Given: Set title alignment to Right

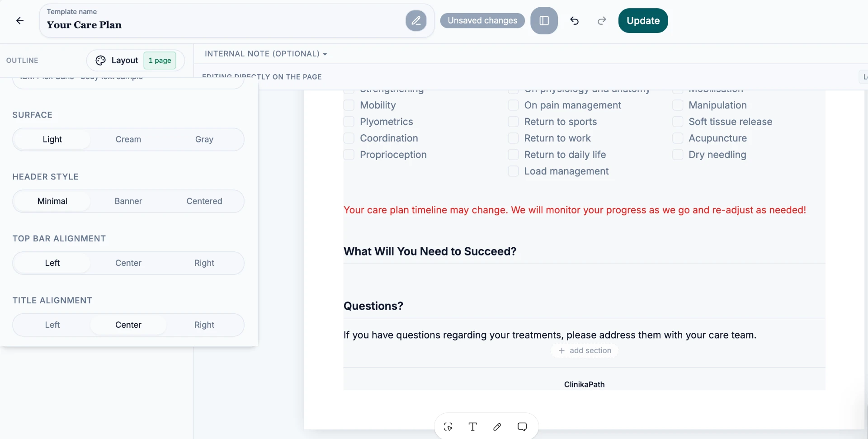Looking at the screenshot, I should coord(204,325).
